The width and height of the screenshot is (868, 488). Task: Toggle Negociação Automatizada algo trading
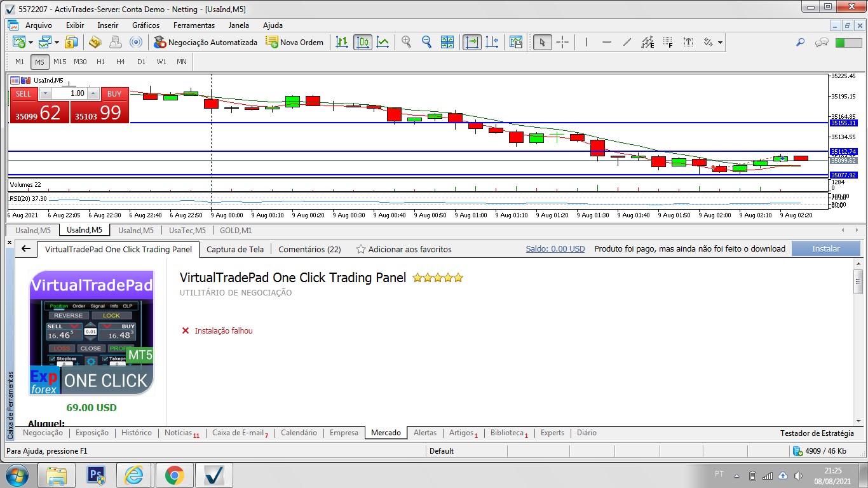click(205, 43)
